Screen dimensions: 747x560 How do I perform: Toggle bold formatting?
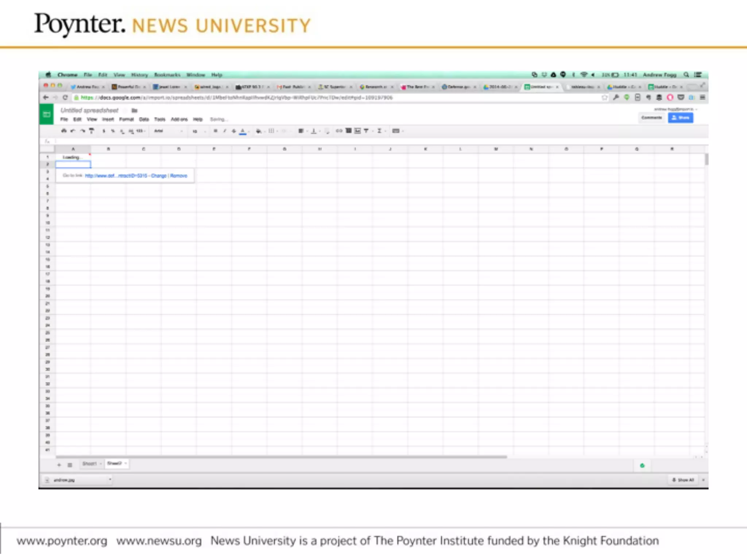[x=216, y=131]
